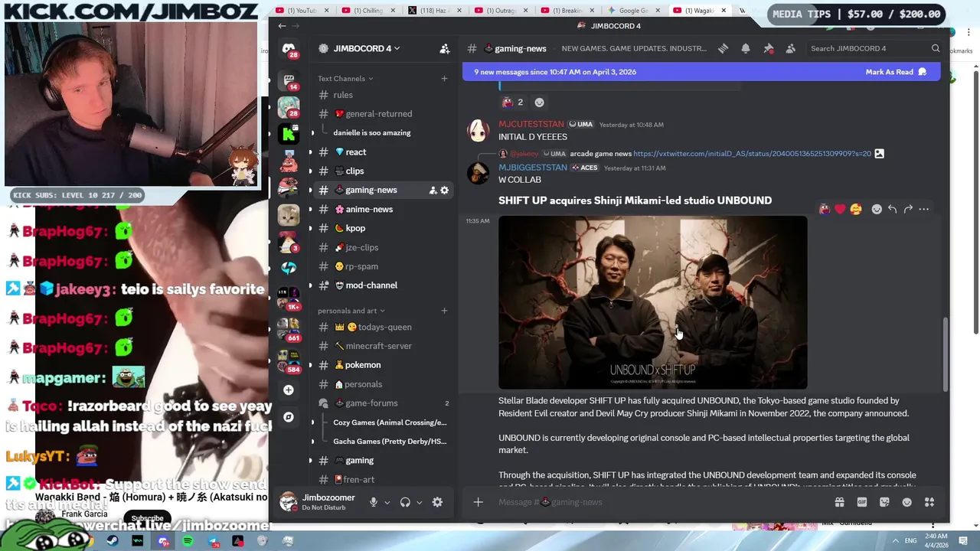Click Steam icon in Windows taskbar

pos(113,541)
